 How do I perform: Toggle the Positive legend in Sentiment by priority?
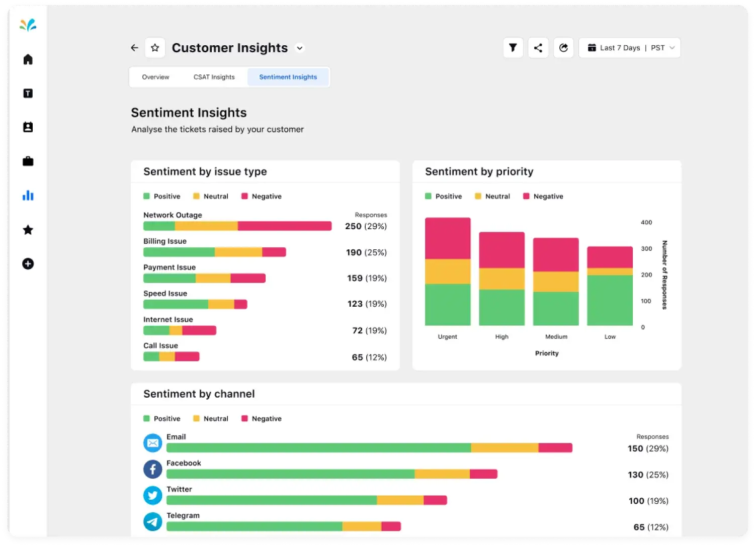(x=444, y=196)
